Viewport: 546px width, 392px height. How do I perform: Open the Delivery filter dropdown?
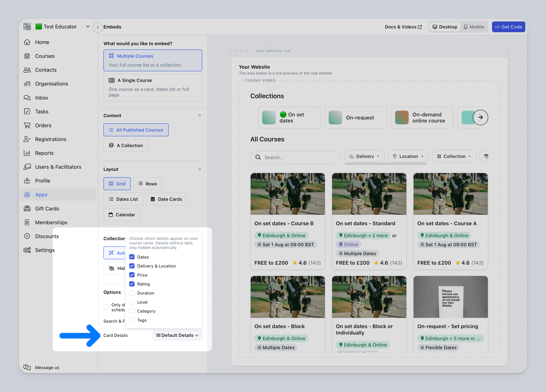pyautogui.click(x=365, y=156)
